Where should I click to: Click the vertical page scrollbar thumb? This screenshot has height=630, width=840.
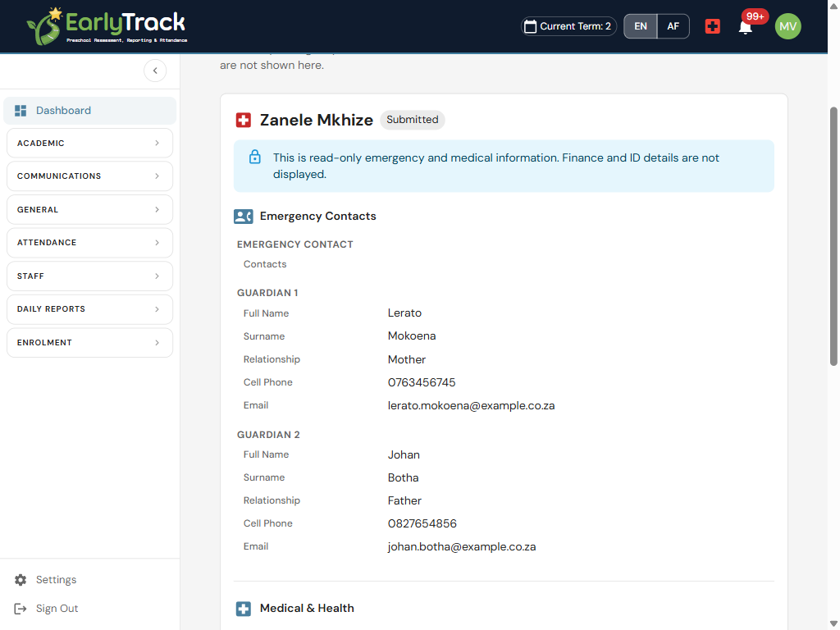[833, 236]
